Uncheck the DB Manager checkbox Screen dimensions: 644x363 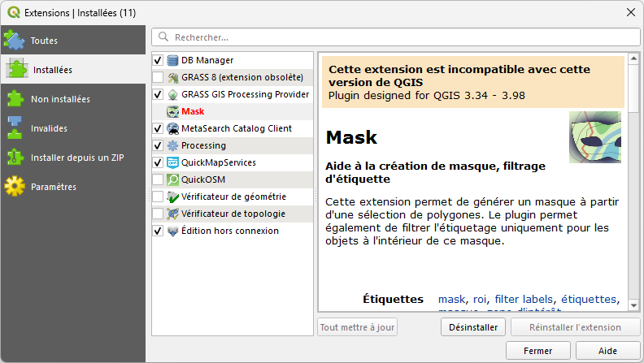(158, 60)
